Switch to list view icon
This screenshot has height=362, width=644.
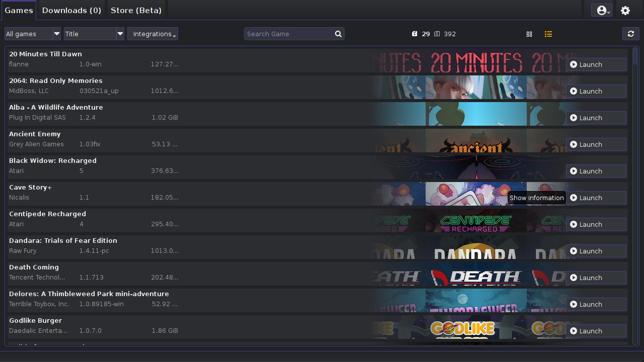coord(548,34)
